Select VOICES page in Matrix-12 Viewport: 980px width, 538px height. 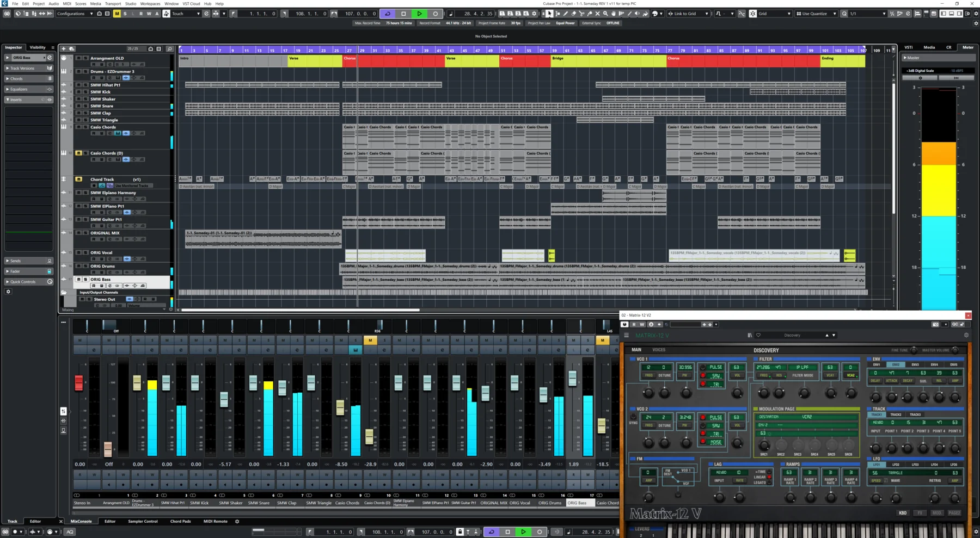[x=659, y=350]
